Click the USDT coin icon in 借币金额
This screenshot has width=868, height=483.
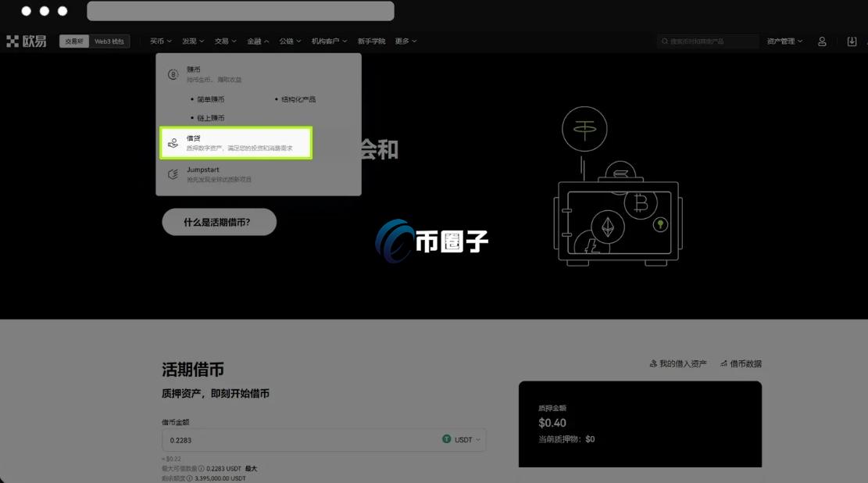coord(445,439)
